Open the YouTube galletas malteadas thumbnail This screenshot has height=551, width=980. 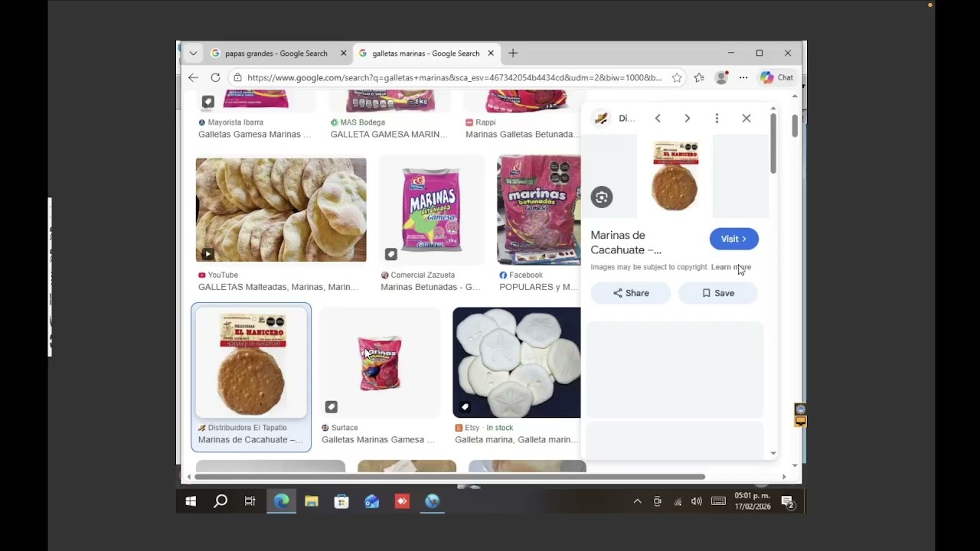click(281, 210)
